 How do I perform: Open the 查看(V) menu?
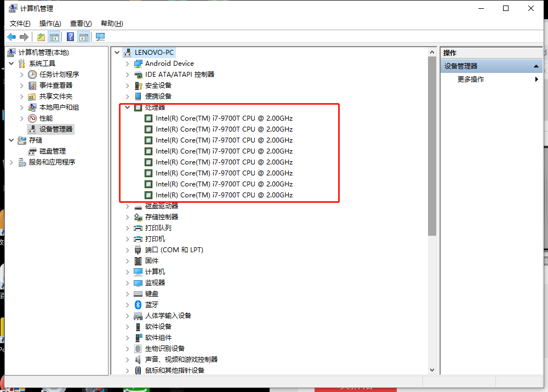(x=81, y=24)
